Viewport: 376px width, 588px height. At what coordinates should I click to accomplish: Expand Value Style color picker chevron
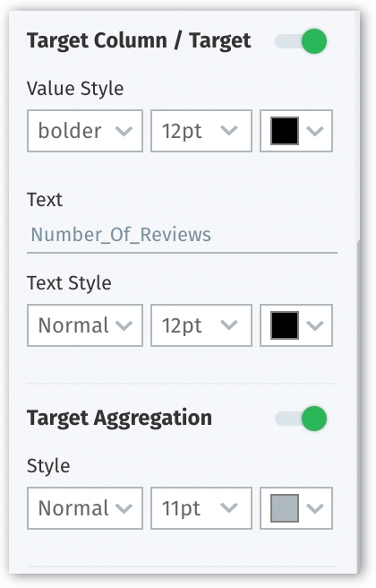(x=315, y=131)
